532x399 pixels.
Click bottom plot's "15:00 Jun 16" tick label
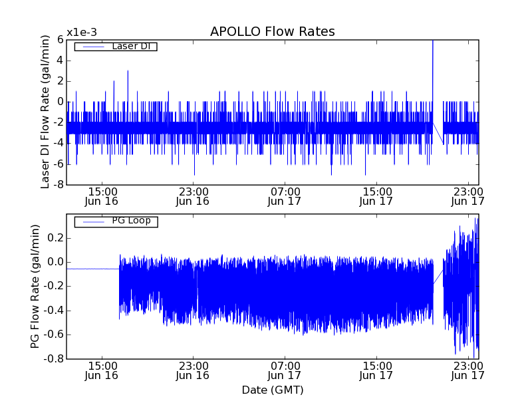[102, 370]
